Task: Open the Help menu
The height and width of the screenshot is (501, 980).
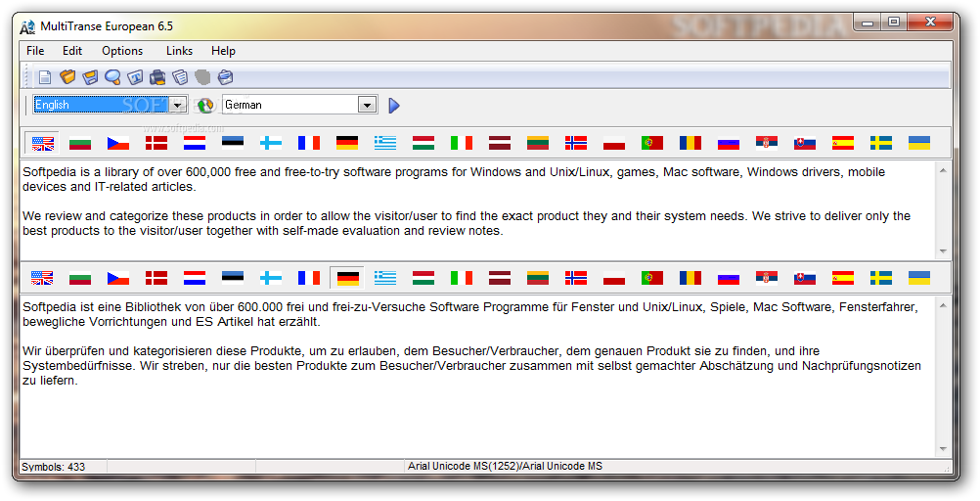Action: (223, 51)
